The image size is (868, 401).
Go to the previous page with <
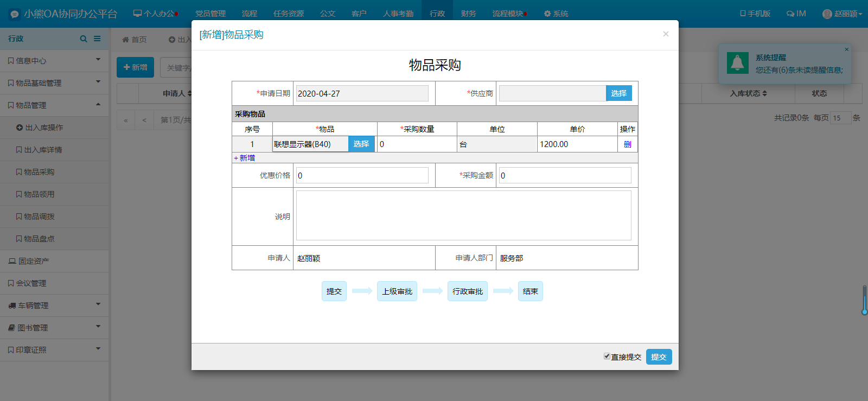pos(144,120)
